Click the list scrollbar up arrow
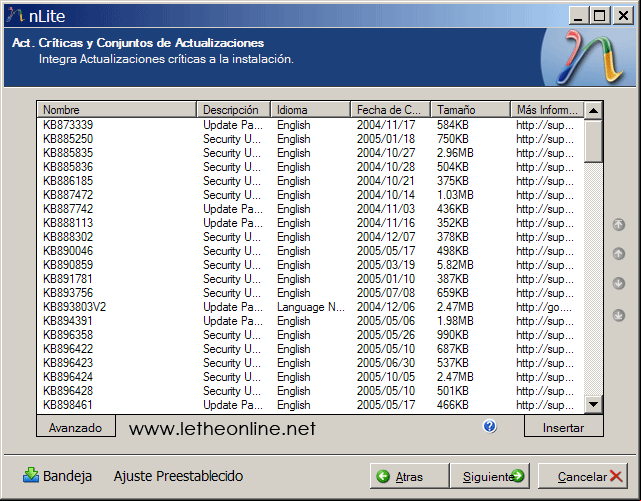641x501 pixels. click(593, 110)
